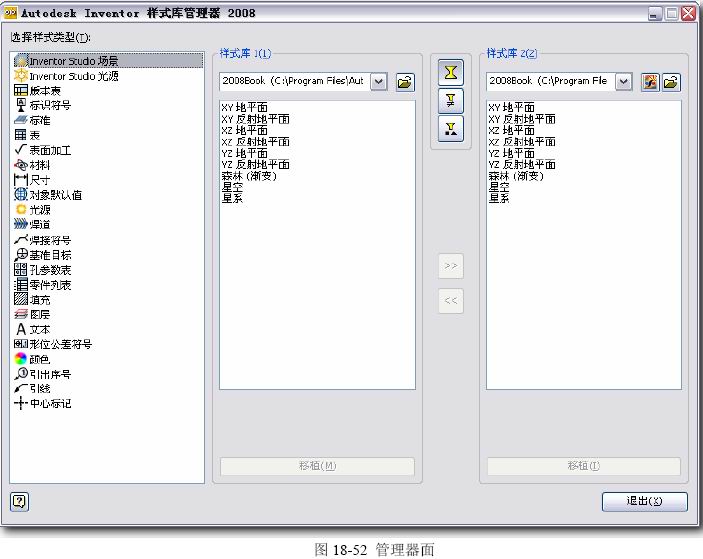703x559 pixels.
Task: Toggle middle filter button between libraries
Action: click(x=451, y=100)
